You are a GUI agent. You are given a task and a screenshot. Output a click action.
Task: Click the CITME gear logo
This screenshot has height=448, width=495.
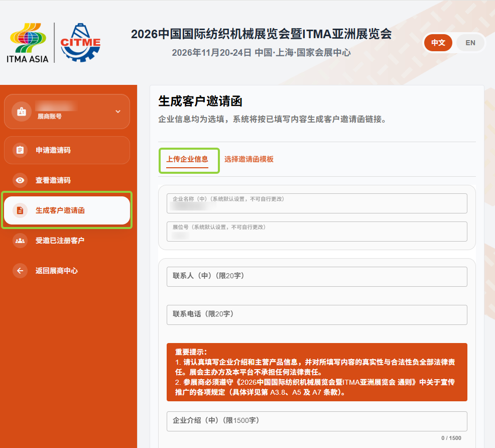80,43
